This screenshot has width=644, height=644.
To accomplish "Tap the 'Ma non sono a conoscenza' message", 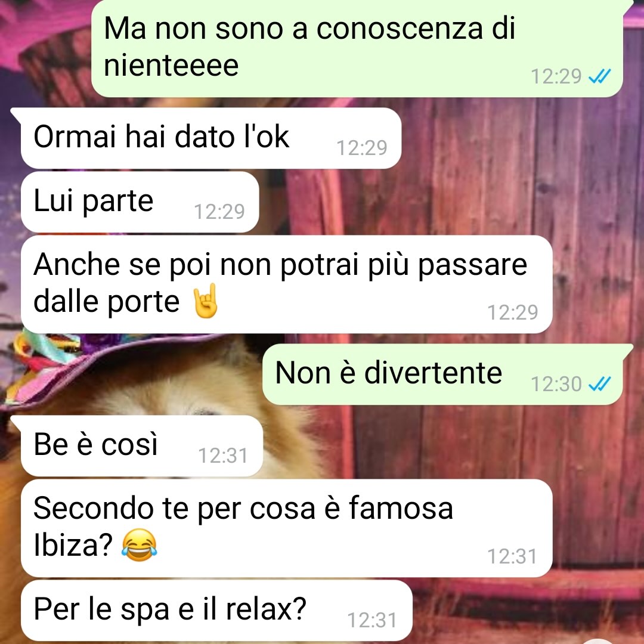I will pos(357,48).
